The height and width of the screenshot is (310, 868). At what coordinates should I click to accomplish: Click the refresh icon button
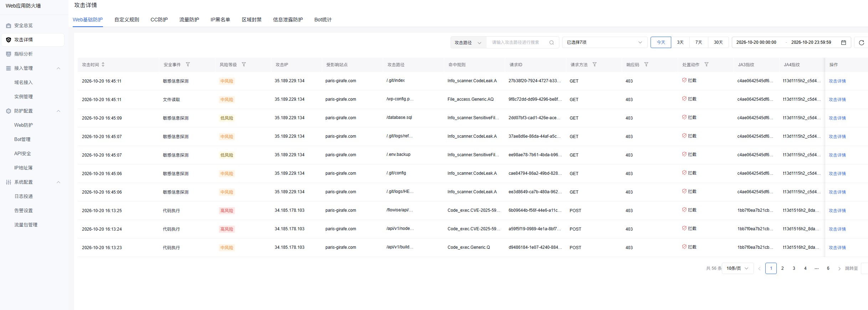tap(861, 43)
